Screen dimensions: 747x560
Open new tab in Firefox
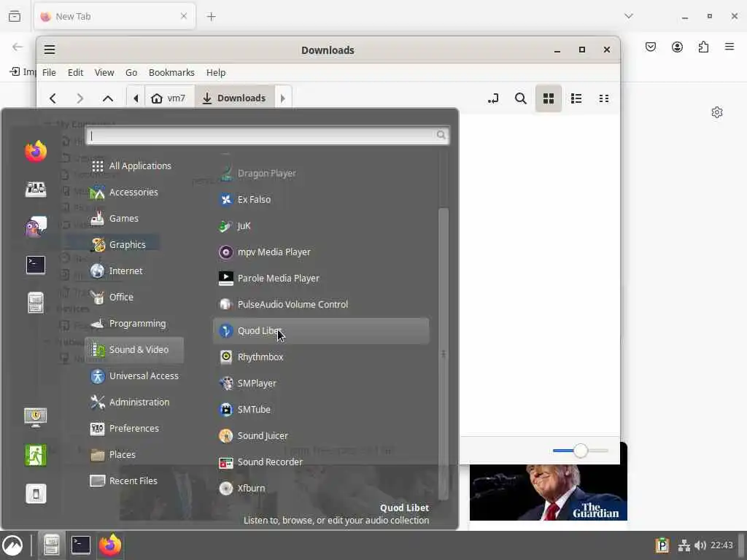pyautogui.click(x=211, y=17)
